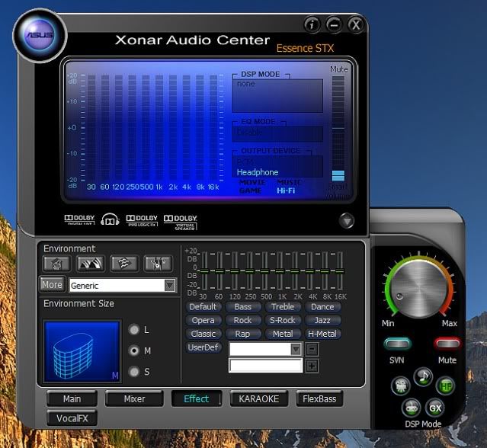This screenshot has width=487, height=448.
Task: Switch to the Effect tab
Action: (x=197, y=398)
